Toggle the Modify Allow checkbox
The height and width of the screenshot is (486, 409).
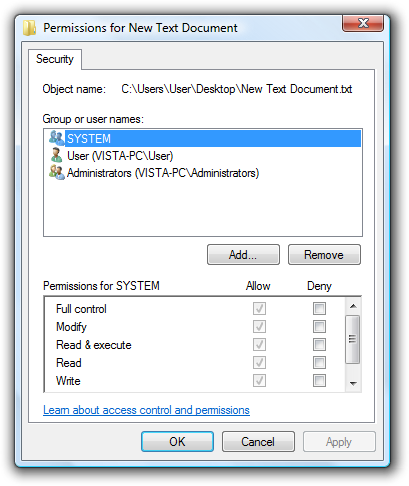(x=259, y=326)
